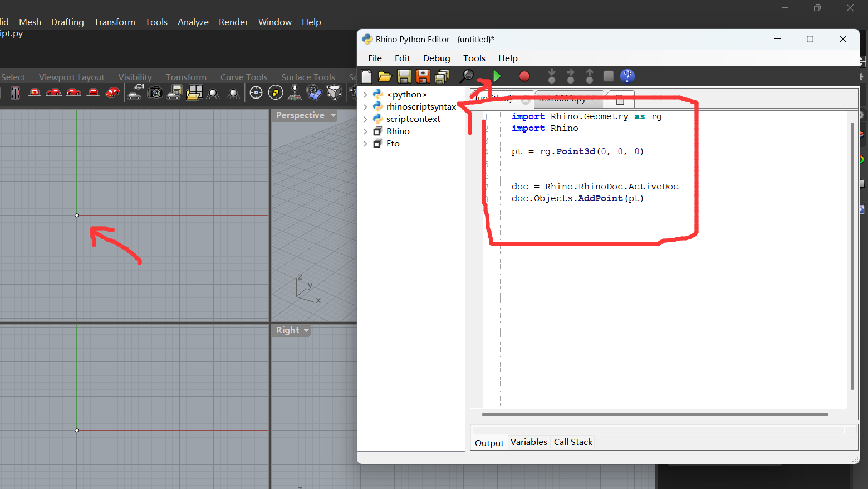Open the Edit menu in Python Editor
Viewport: 868px width, 489px height.
click(x=403, y=58)
